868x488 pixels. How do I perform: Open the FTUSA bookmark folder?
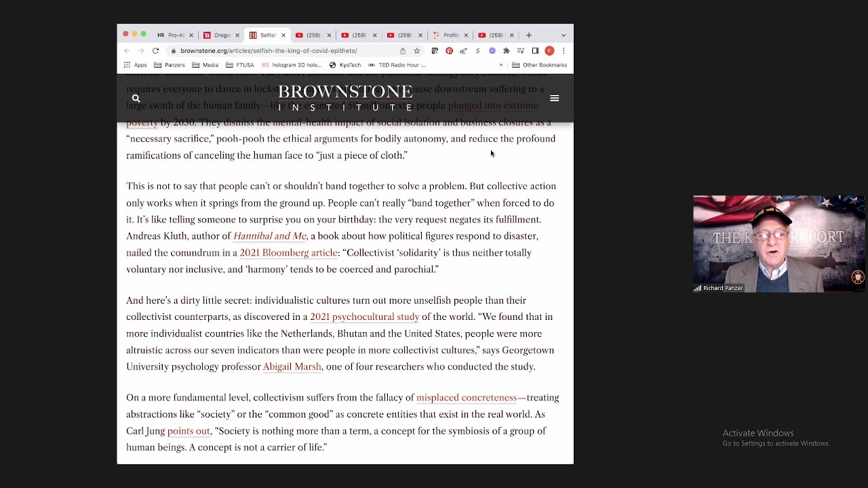(240, 65)
